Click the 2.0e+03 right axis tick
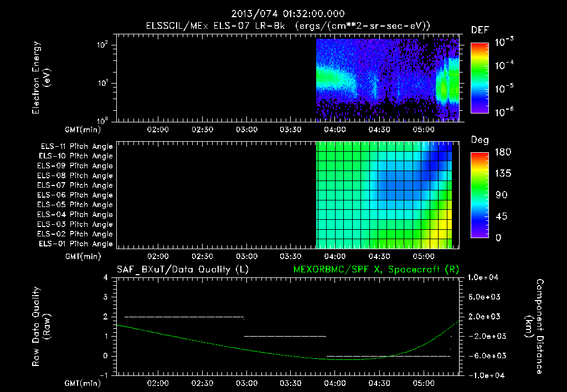 point(484,317)
